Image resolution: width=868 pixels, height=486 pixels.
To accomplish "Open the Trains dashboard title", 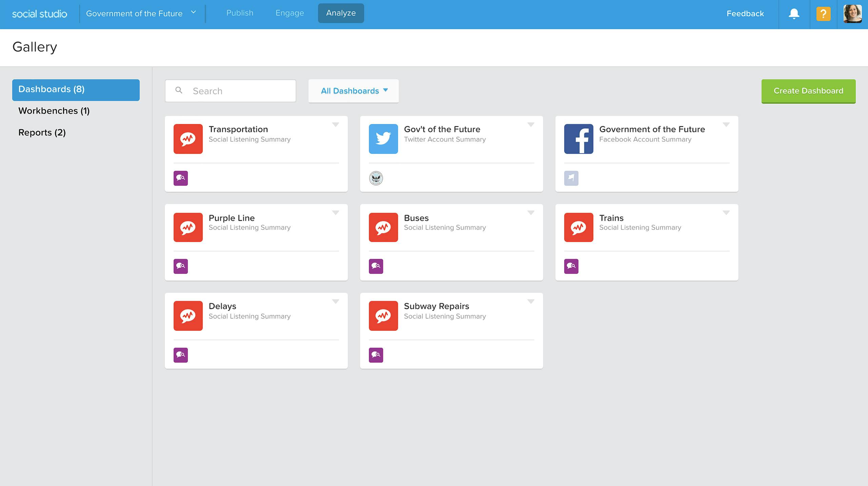I will (x=611, y=218).
